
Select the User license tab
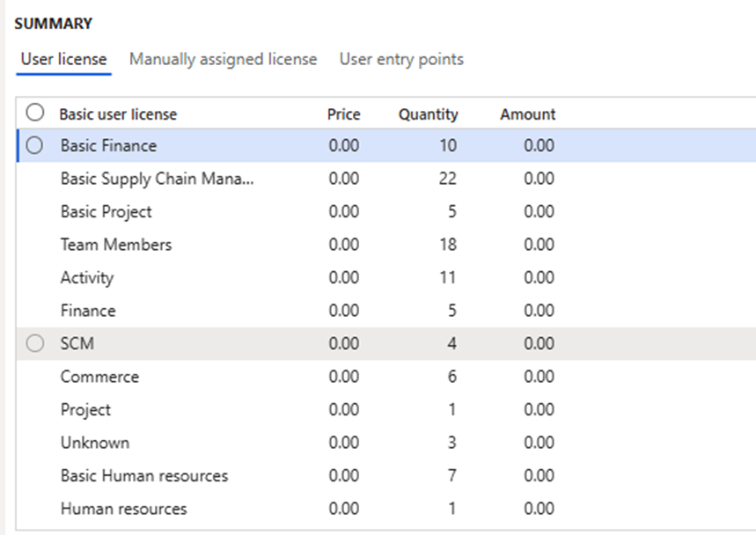62,59
